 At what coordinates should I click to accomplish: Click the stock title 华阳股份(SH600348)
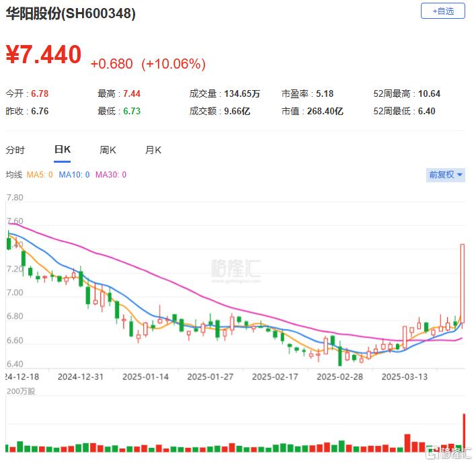pos(71,13)
